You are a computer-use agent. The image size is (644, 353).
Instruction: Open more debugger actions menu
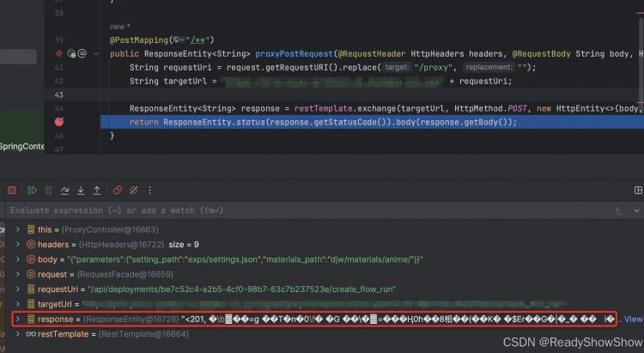pyautogui.click(x=149, y=191)
